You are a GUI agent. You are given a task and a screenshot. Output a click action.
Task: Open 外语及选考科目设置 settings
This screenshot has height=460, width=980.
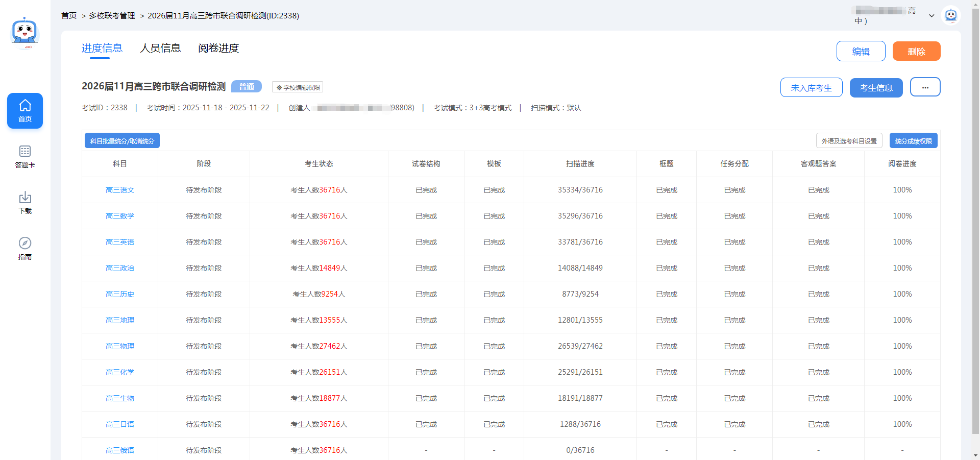tap(849, 141)
